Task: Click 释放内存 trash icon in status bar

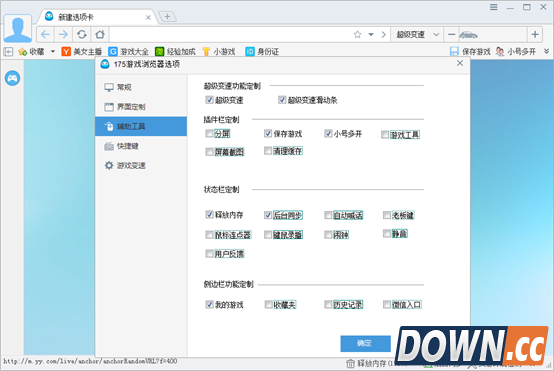Action: point(350,363)
